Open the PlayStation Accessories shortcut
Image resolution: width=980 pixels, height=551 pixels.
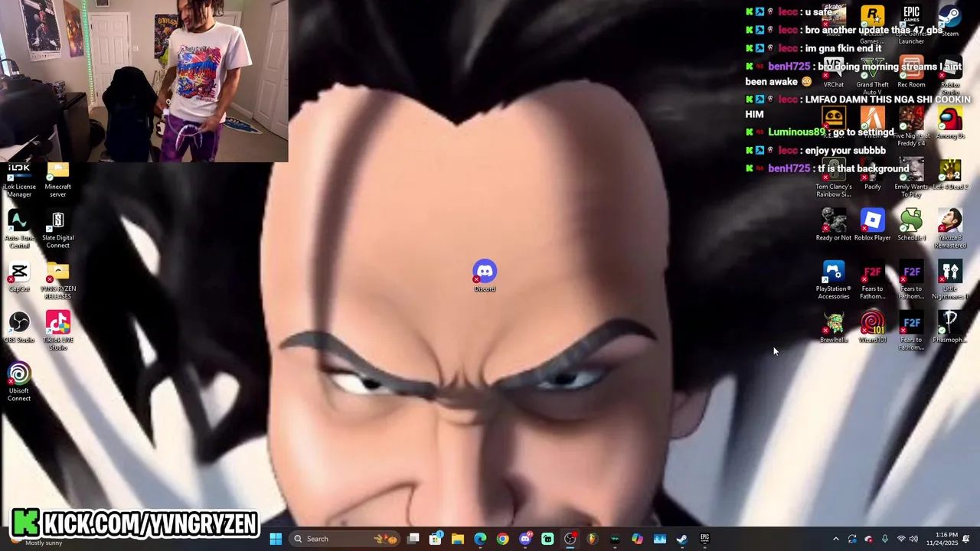pos(833,280)
